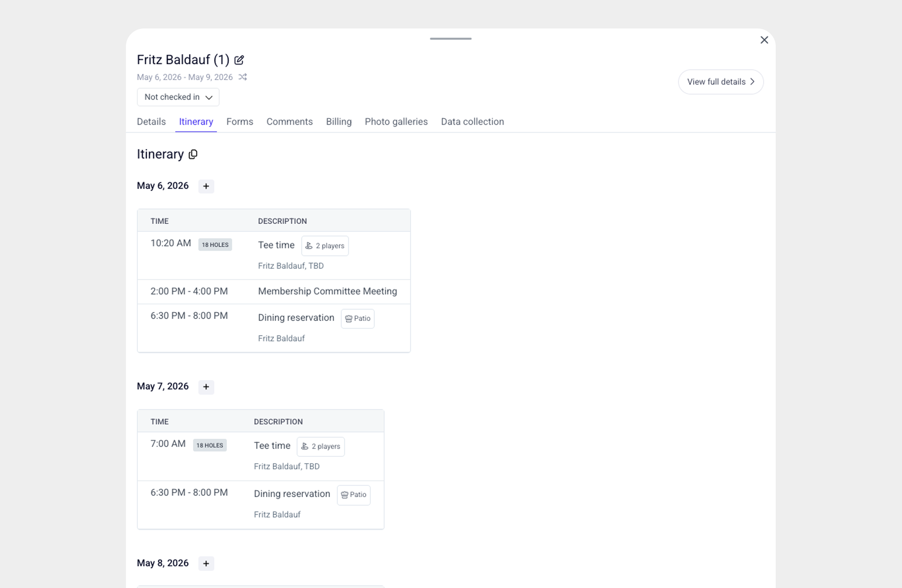Image resolution: width=902 pixels, height=588 pixels.
Task: Add item to May 8, 2026 itinerary
Action: click(206, 563)
